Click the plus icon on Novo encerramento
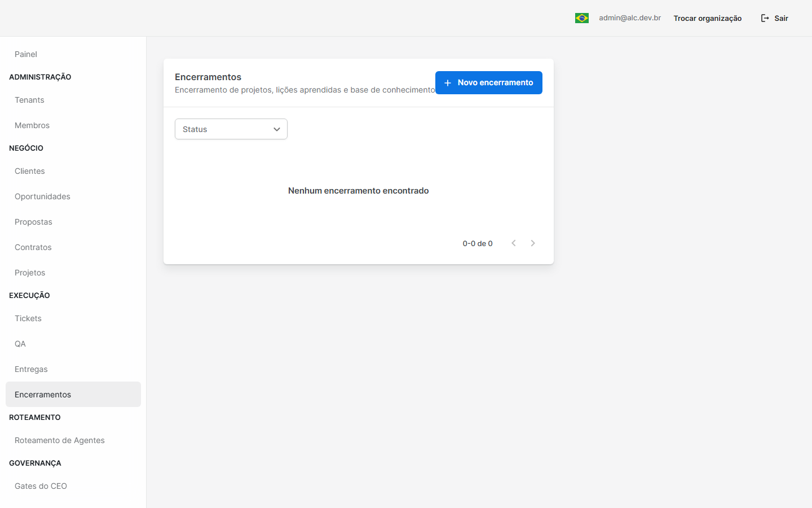 (x=448, y=83)
